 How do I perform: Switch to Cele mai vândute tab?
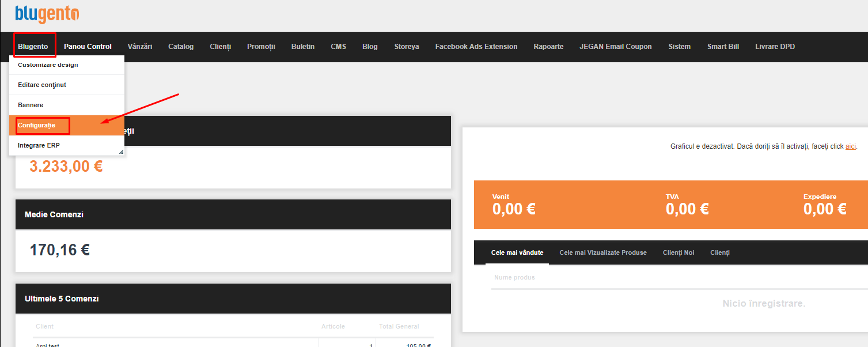click(517, 252)
